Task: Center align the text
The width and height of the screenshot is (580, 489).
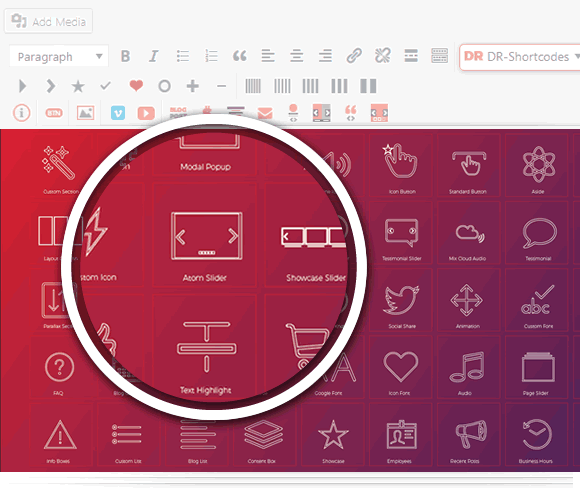Action: coord(297,56)
